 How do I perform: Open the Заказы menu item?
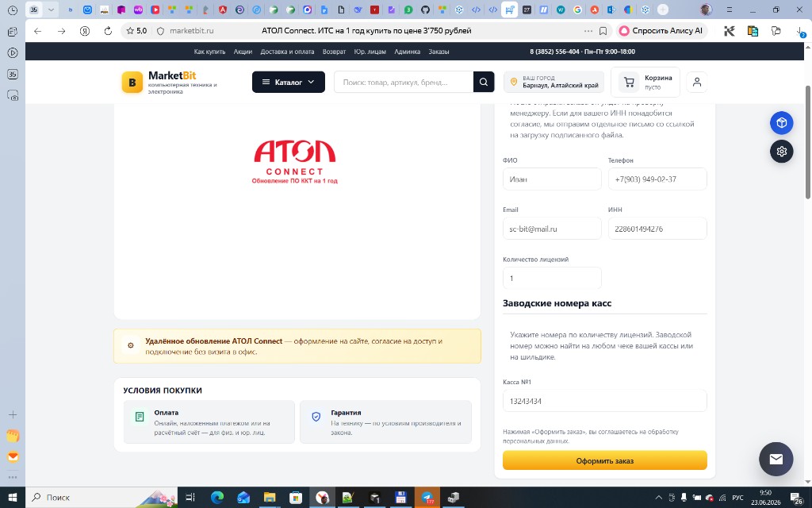439,52
